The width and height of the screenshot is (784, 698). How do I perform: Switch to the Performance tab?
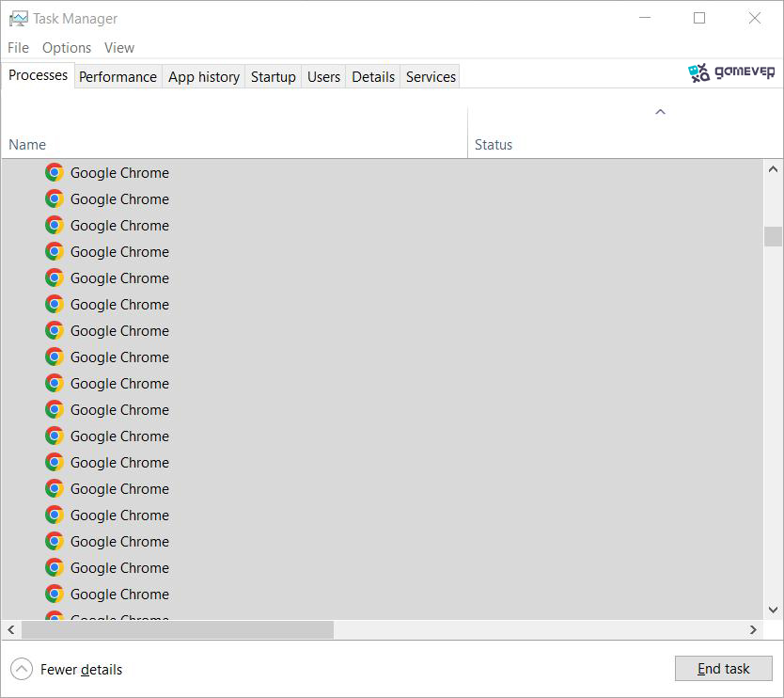[x=118, y=76]
